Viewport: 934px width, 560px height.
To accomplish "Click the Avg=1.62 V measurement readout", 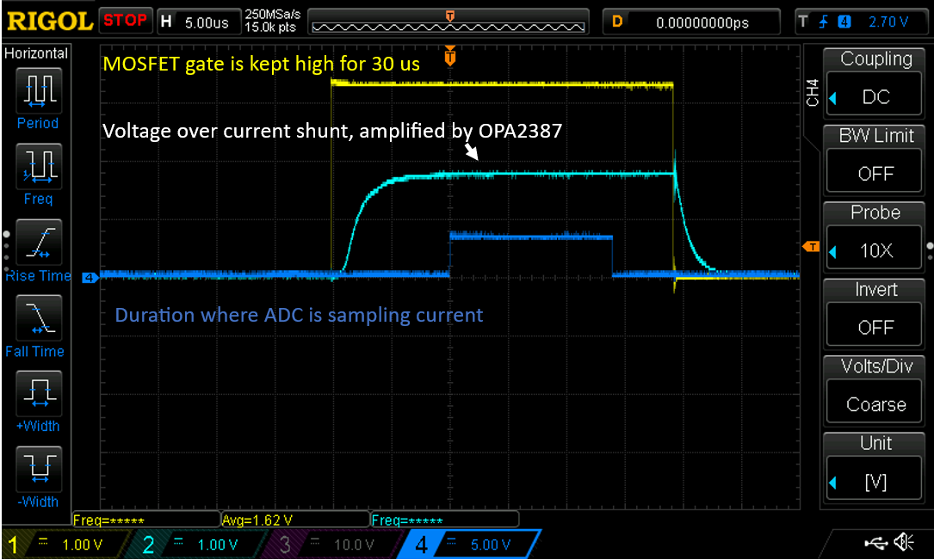I will pyautogui.click(x=294, y=520).
